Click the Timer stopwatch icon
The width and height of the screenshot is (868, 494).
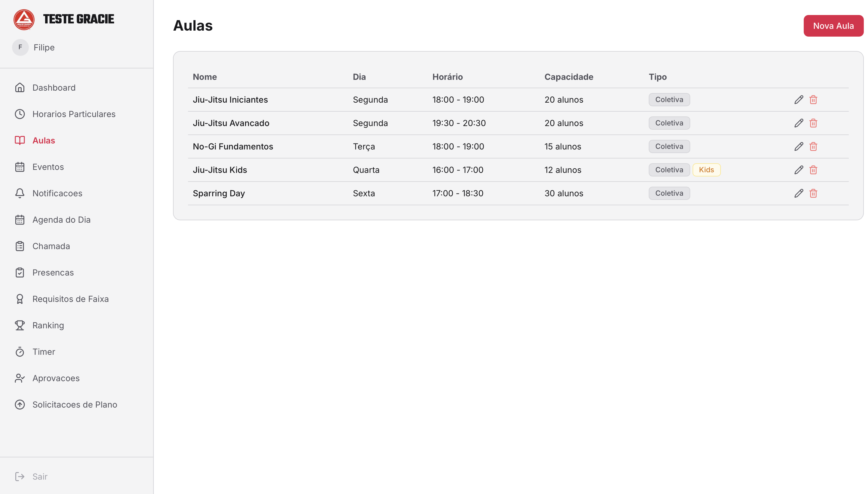tap(20, 352)
